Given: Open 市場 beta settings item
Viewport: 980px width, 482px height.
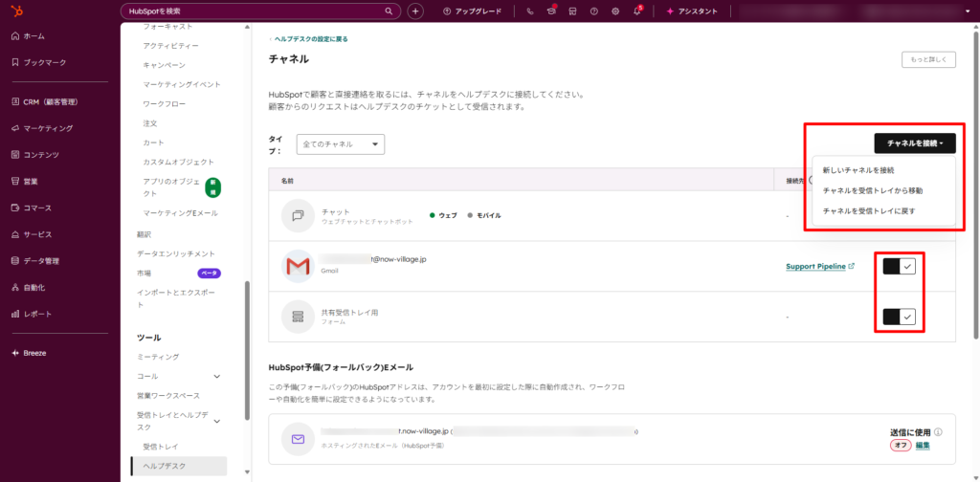Looking at the screenshot, I should click(x=144, y=273).
